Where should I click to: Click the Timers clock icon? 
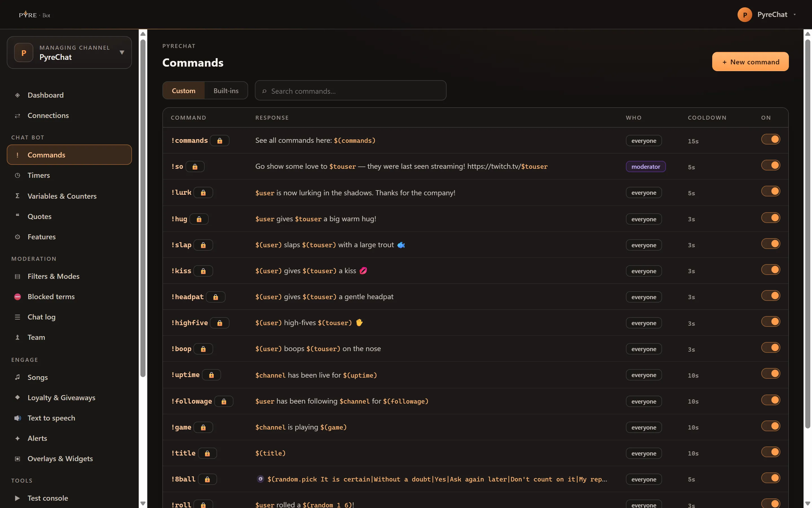coord(17,175)
